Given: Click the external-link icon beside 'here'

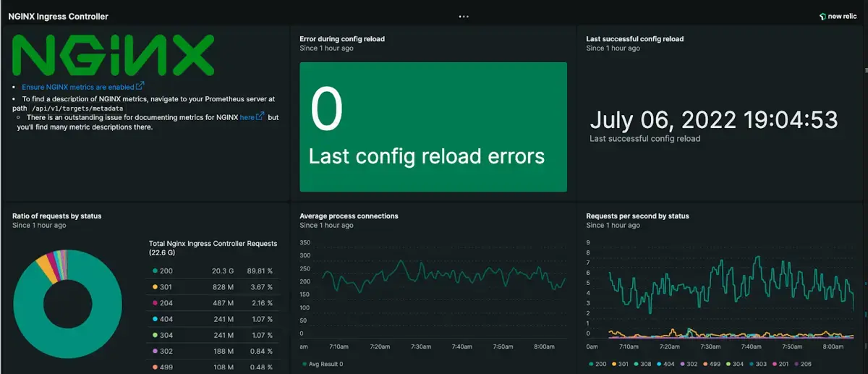Looking at the screenshot, I should click(x=260, y=116).
